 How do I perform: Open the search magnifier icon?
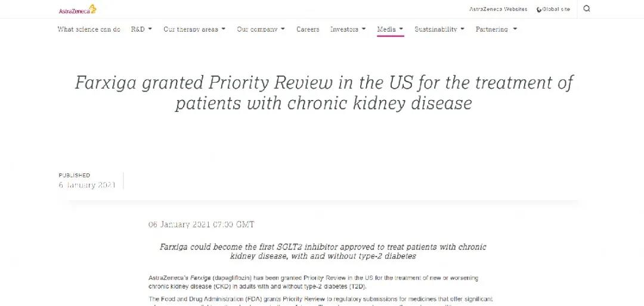[x=587, y=8]
